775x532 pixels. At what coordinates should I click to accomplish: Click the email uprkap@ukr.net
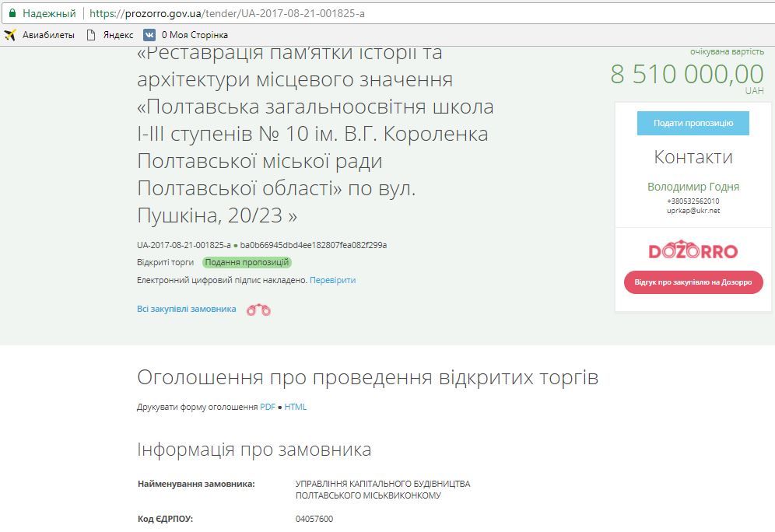[694, 209]
